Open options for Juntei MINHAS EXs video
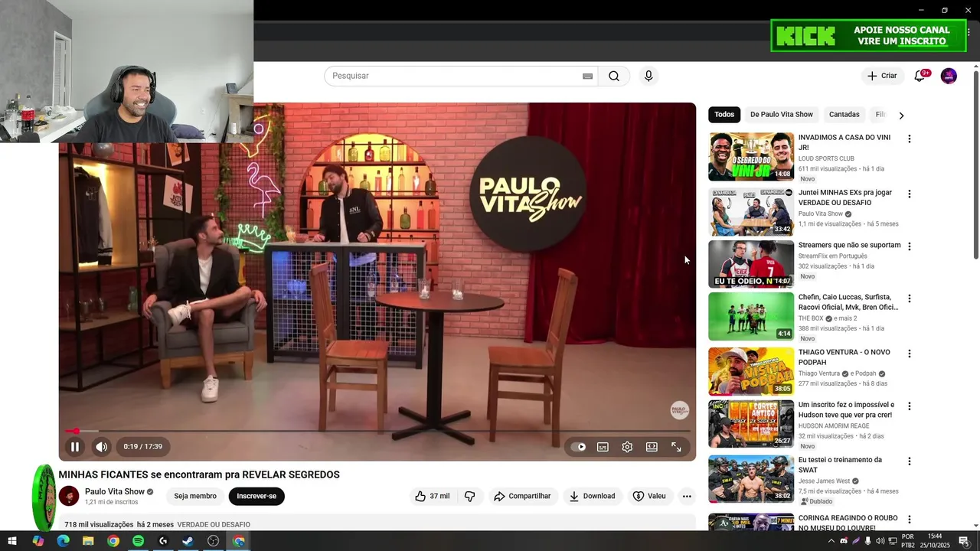 [910, 194]
